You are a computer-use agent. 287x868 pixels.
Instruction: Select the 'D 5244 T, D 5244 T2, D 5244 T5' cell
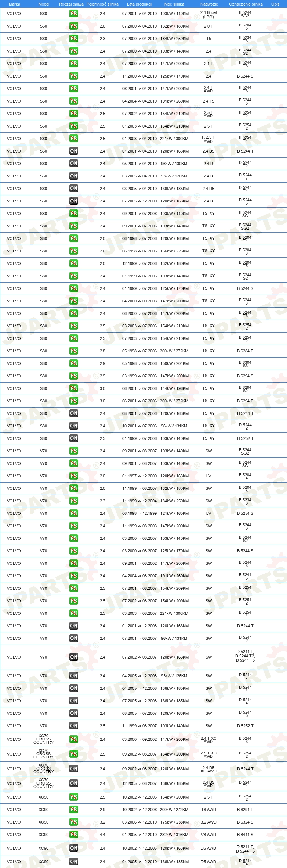(245, 656)
